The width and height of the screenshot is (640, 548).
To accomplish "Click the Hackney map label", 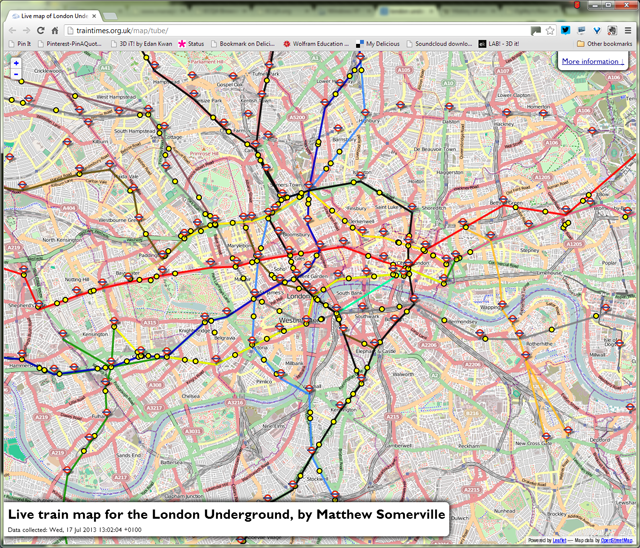I will [503, 124].
